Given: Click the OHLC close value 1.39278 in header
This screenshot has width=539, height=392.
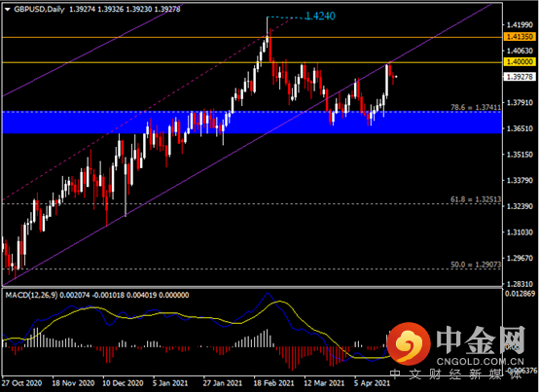Looking at the screenshot, I should coord(167,10).
